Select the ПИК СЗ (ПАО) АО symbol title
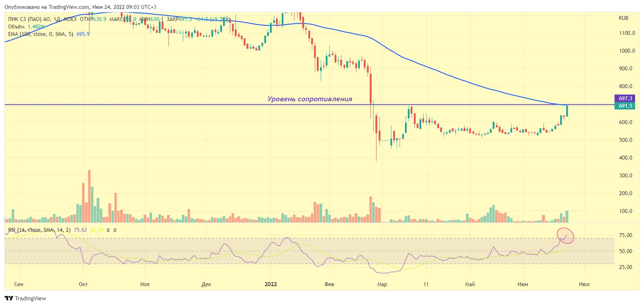 coord(29,19)
